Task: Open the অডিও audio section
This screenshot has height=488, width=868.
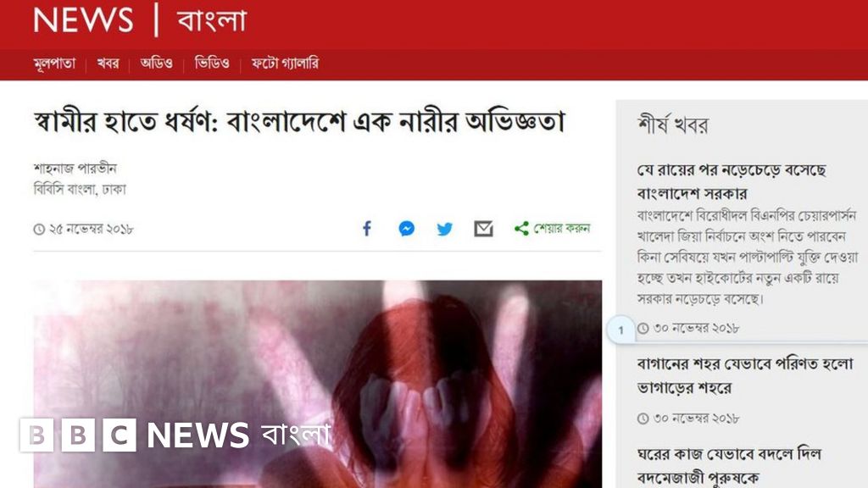Action: pyautogui.click(x=157, y=64)
